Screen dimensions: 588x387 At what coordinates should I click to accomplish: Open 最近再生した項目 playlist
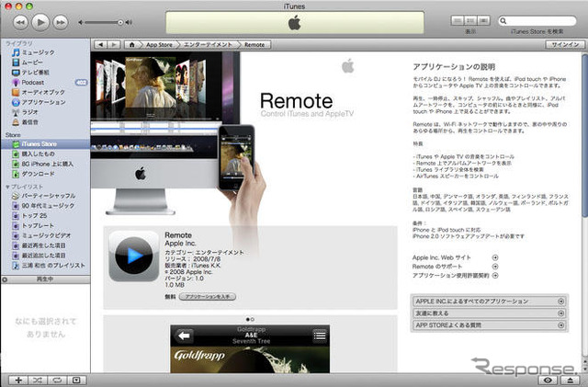(x=45, y=245)
